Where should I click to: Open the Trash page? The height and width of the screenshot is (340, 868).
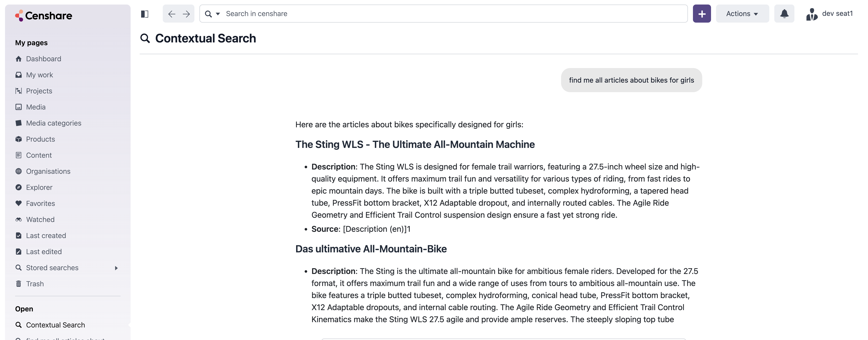tap(35, 284)
